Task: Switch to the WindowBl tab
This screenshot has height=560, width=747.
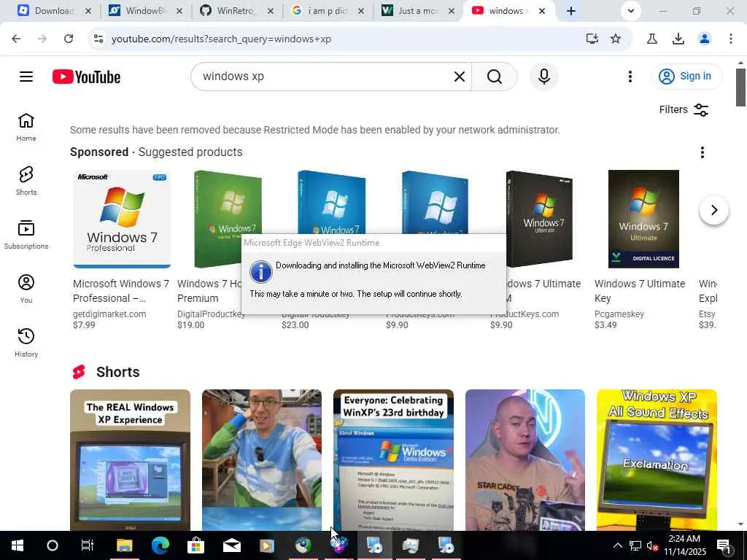Action: pos(144,11)
